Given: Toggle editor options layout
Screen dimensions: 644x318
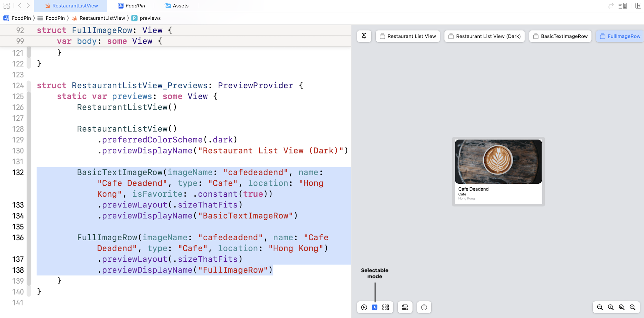Looking at the screenshot, I should click(x=623, y=6).
